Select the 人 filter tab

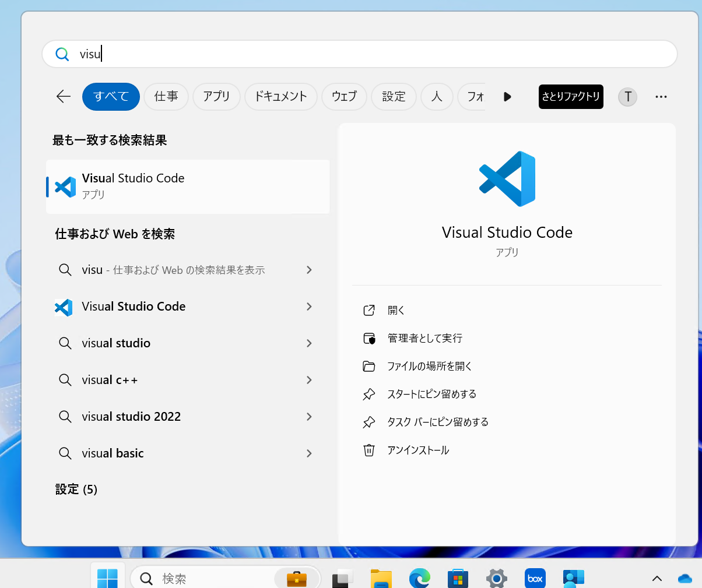click(x=437, y=97)
